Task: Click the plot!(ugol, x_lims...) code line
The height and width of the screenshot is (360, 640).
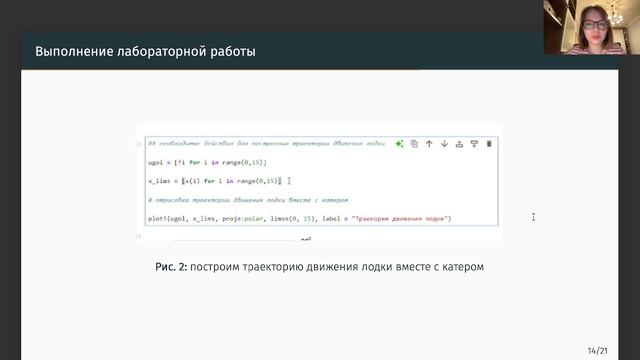Action: pos(300,219)
